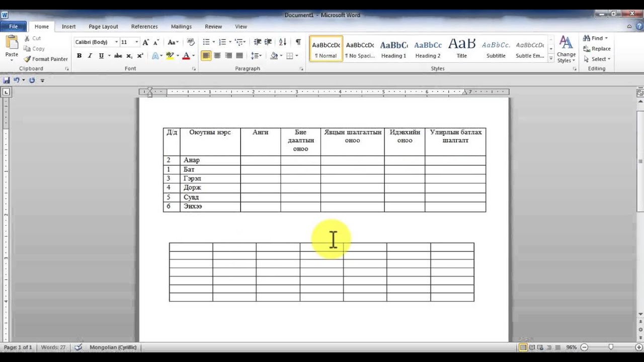This screenshot has width=644, height=362.
Task: Toggle Underline formatting
Action: [x=101, y=56]
